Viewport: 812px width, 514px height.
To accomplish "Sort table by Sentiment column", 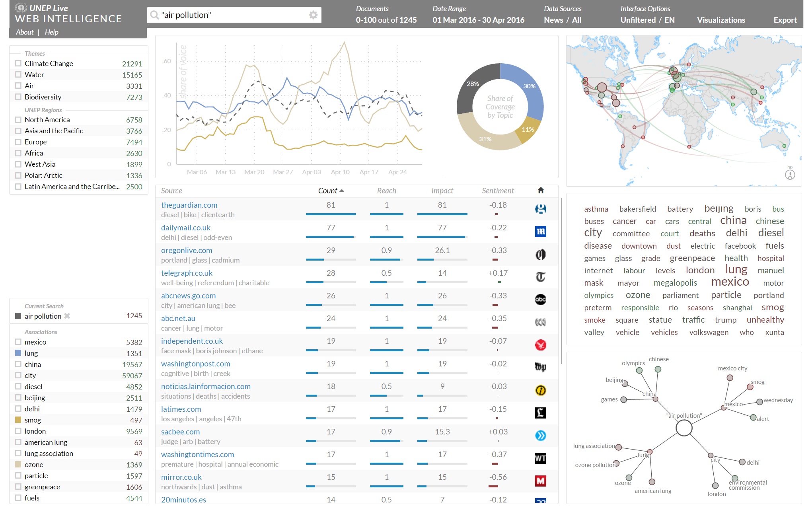I will click(498, 191).
